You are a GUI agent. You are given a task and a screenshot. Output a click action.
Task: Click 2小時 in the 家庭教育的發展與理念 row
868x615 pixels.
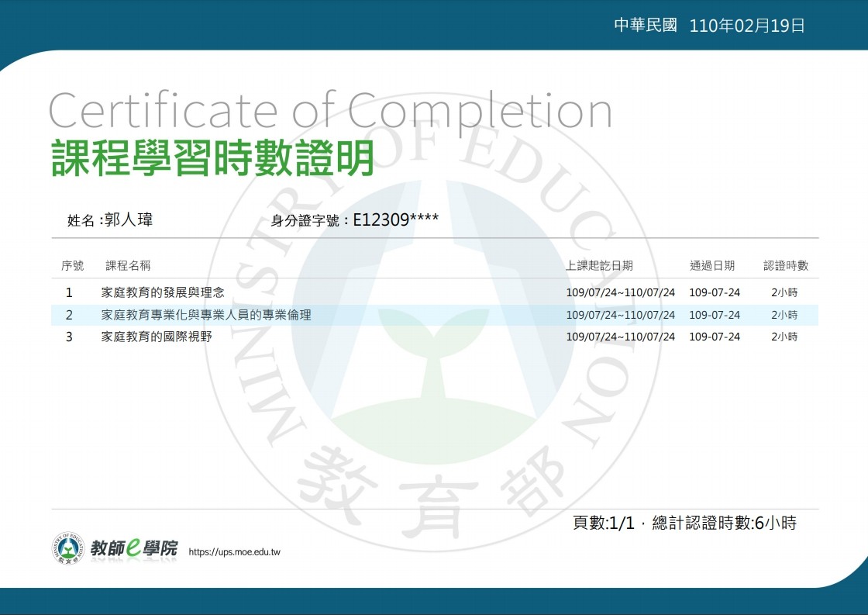pos(784,292)
